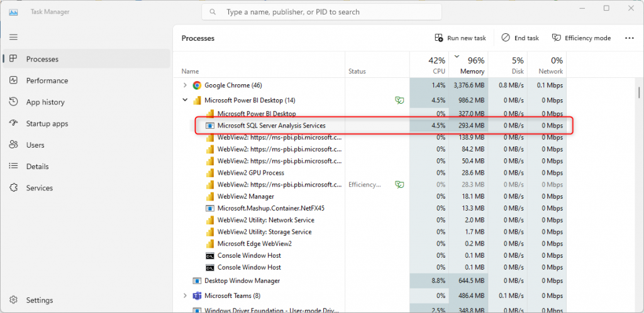
Task: Open Task Manager Settings
Action: (x=39, y=300)
